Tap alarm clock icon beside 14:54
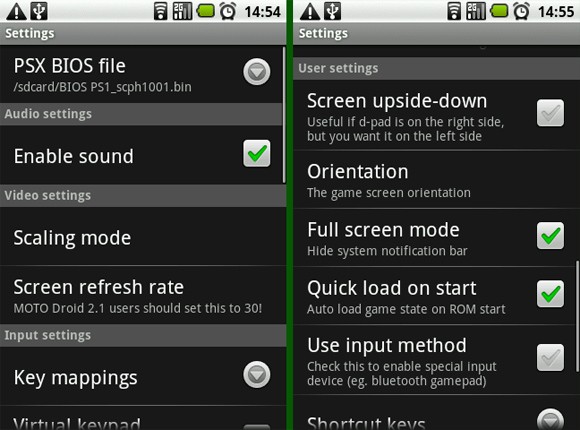Image resolution: width=580 pixels, height=430 pixels. (x=228, y=11)
